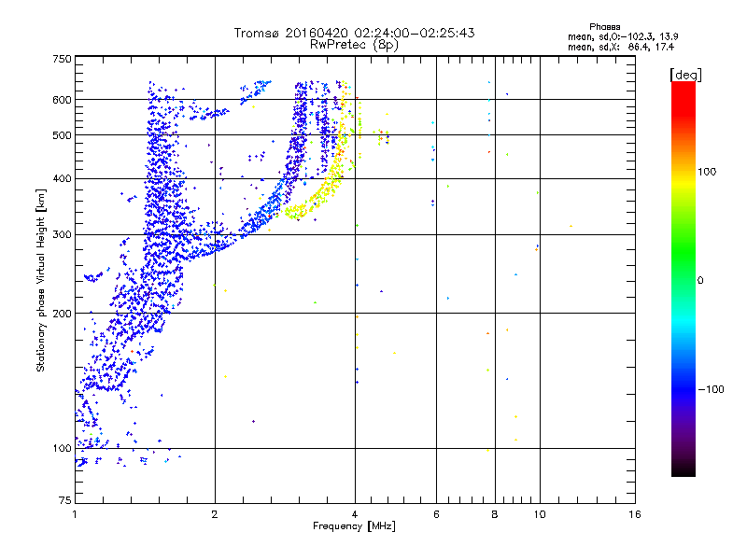
Task: Click the y-axis tick label '400'
Action: point(62,179)
